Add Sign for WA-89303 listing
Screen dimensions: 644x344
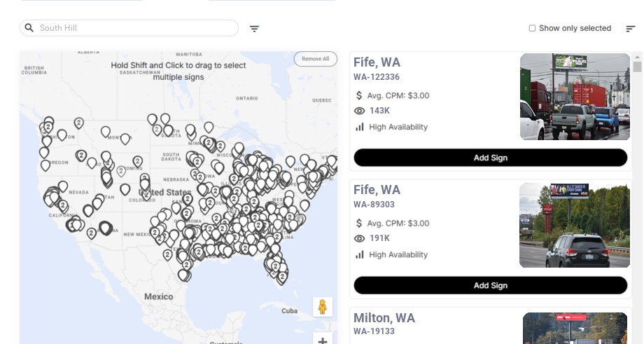pyautogui.click(x=490, y=285)
